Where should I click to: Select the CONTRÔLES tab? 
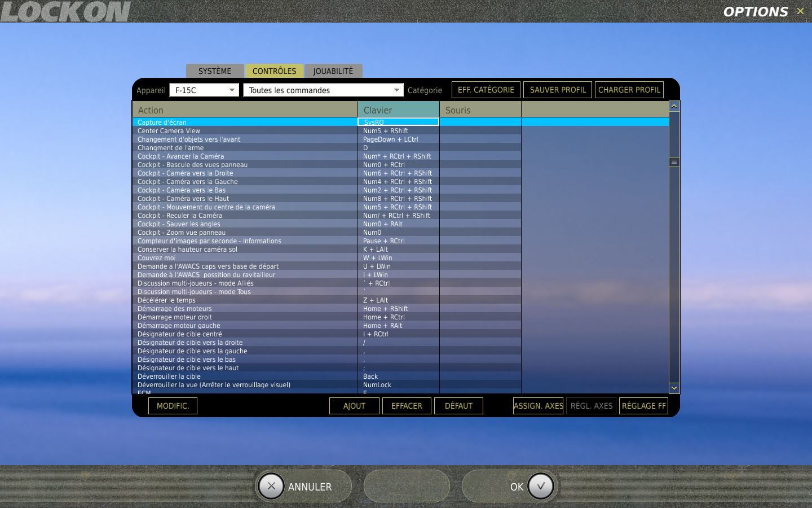pos(275,71)
